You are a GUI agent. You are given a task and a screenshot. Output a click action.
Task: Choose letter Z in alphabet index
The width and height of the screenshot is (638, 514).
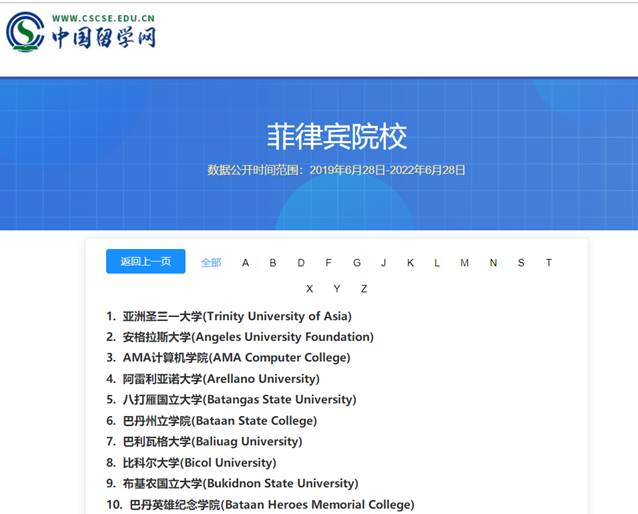click(364, 289)
